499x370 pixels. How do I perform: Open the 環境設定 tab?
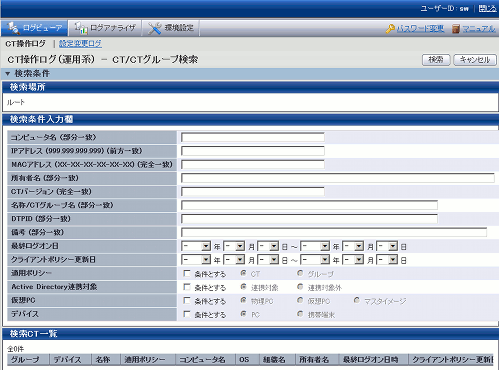coord(171,28)
